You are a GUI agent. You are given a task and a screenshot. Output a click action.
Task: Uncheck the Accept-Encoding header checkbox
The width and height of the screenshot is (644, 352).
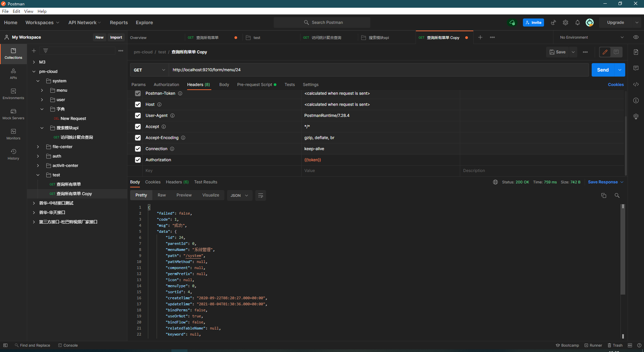(138, 138)
